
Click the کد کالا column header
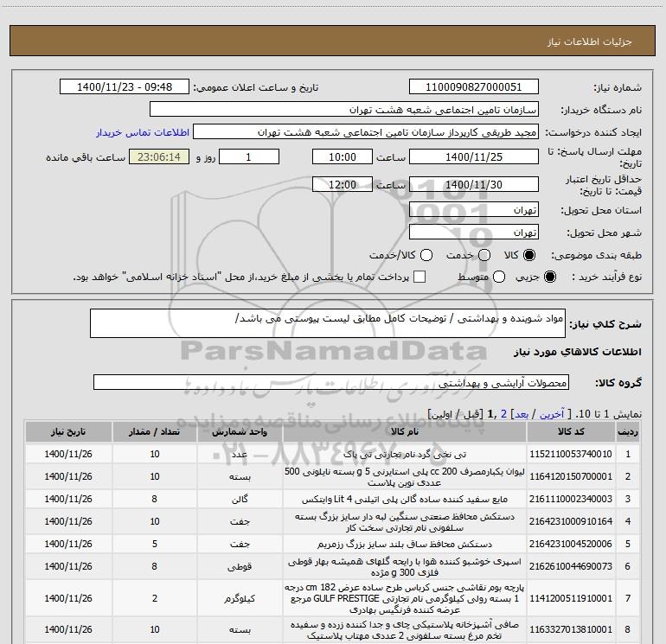coord(571,431)
